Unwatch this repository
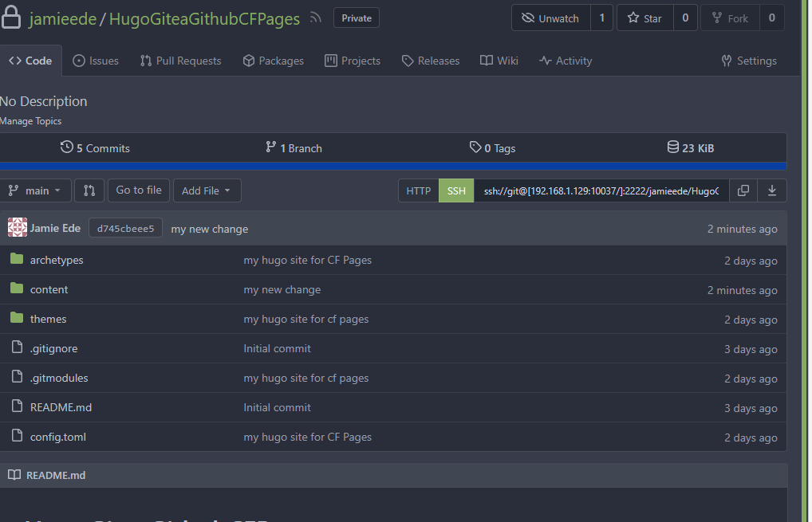The width and height of the screenshot is (812, 522). pos(550,18)
